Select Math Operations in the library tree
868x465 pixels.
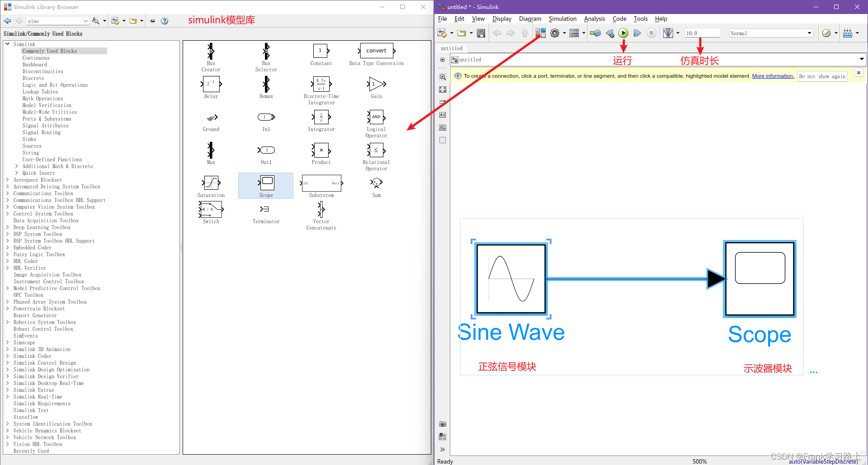coord(43,99)
